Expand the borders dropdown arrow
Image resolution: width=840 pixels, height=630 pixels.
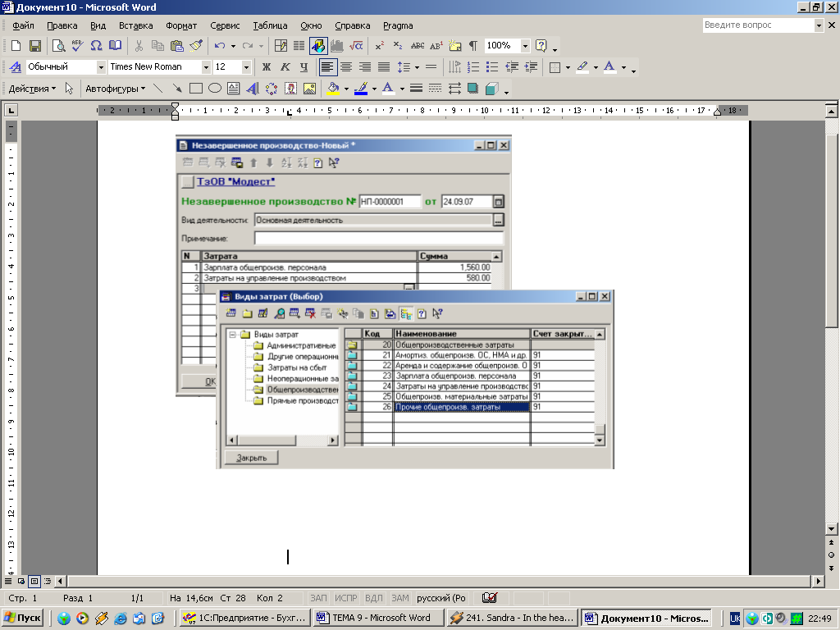pyautogui.click(x=568, y=67)
